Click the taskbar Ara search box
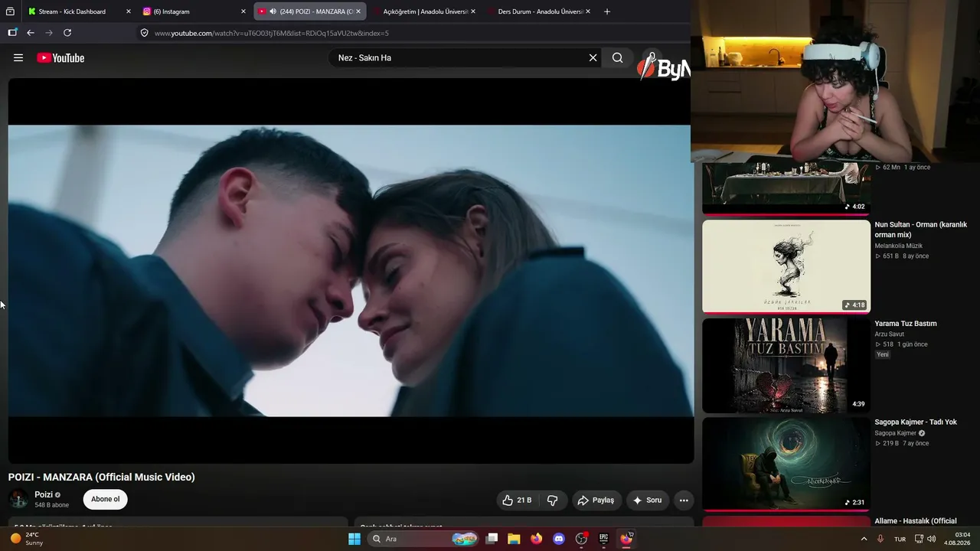The image size is (980, 551). click(x=423, y=539)
